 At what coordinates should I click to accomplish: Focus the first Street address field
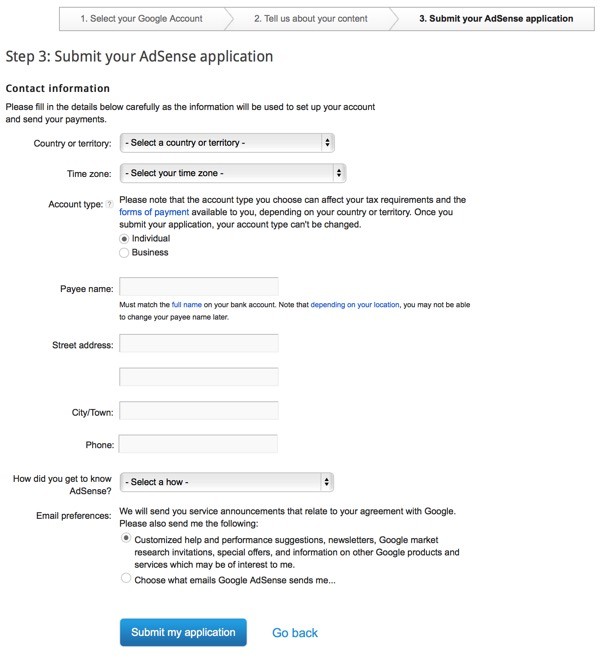tap(199, 343)
